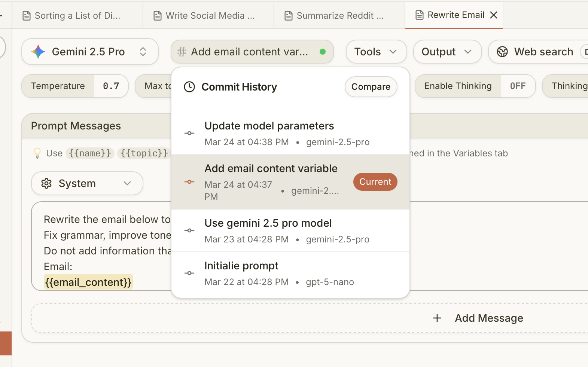The image size is (588, 367).
Task: Expand the Output dropdown
Action: [x=447, y=52]
